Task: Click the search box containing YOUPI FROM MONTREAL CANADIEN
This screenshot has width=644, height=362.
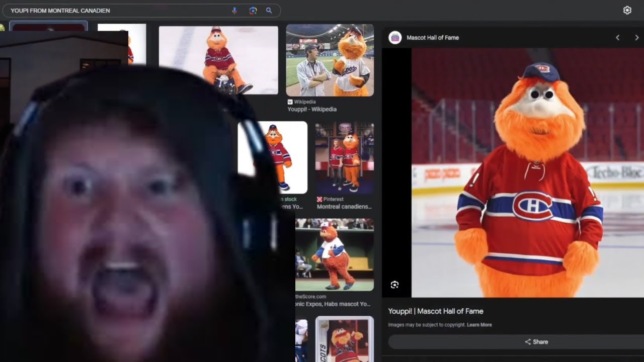Action: [x=140, y=11]
